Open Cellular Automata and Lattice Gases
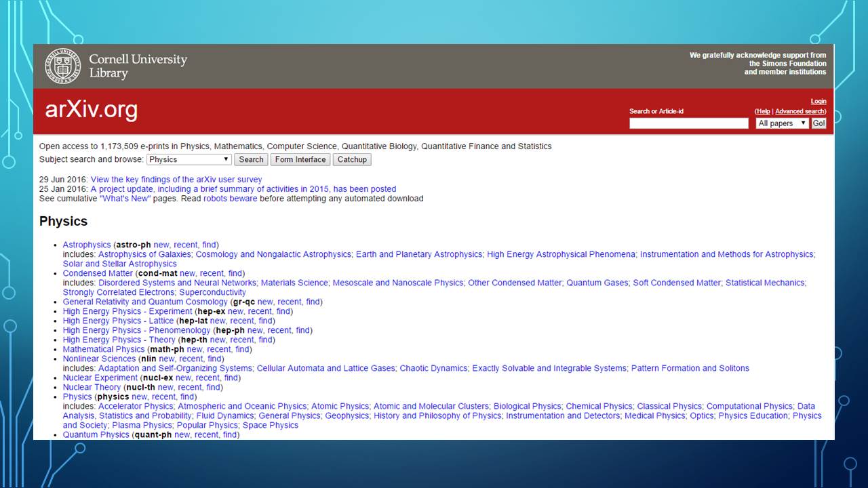868x488 pixels. (325, 368)
